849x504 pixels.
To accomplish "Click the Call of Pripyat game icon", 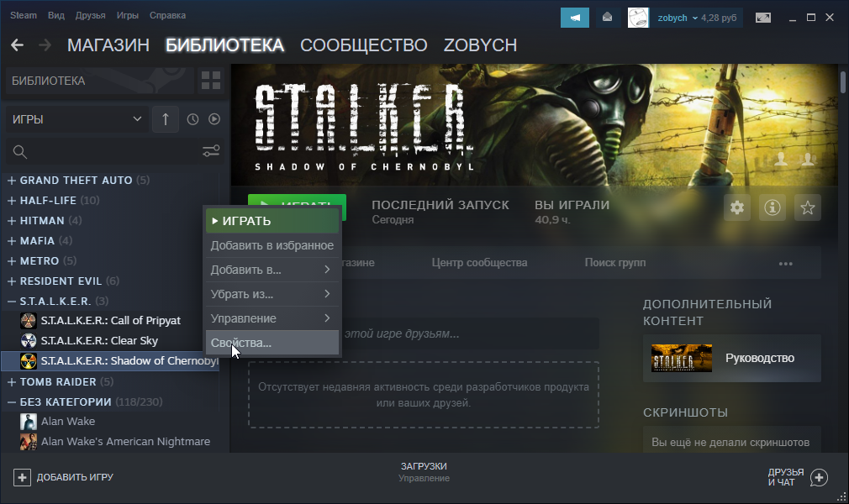I will pyautogui.click(x=28, y=321).
